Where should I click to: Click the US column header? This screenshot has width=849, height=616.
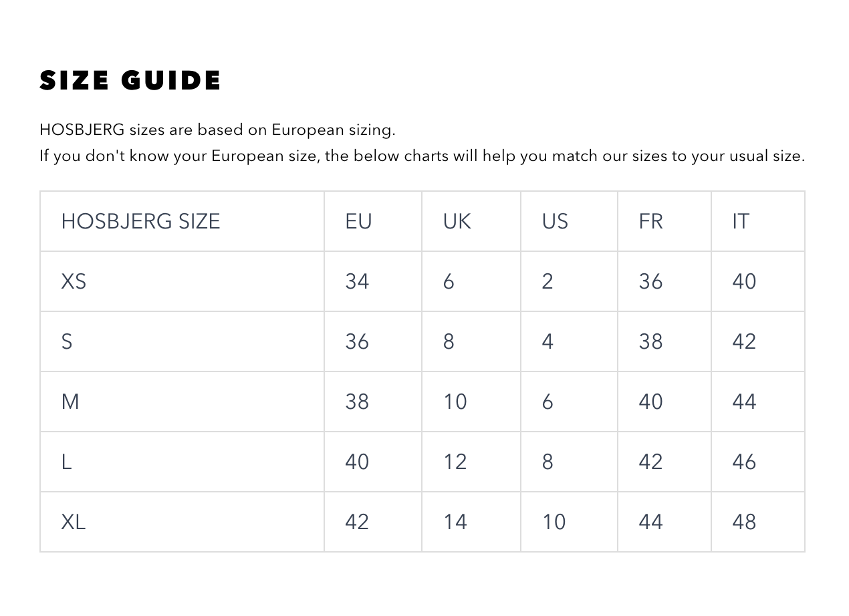554,221
